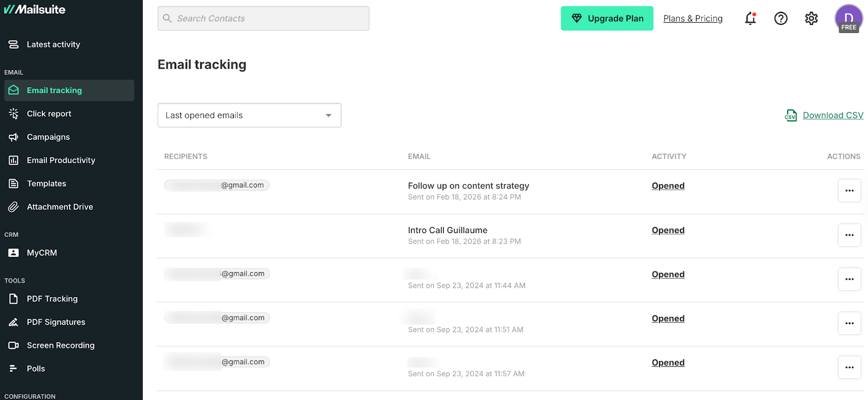Open Latest activity icon in sidebar
The width and height of the screenshot is (868, 400).
coord(14,44)
